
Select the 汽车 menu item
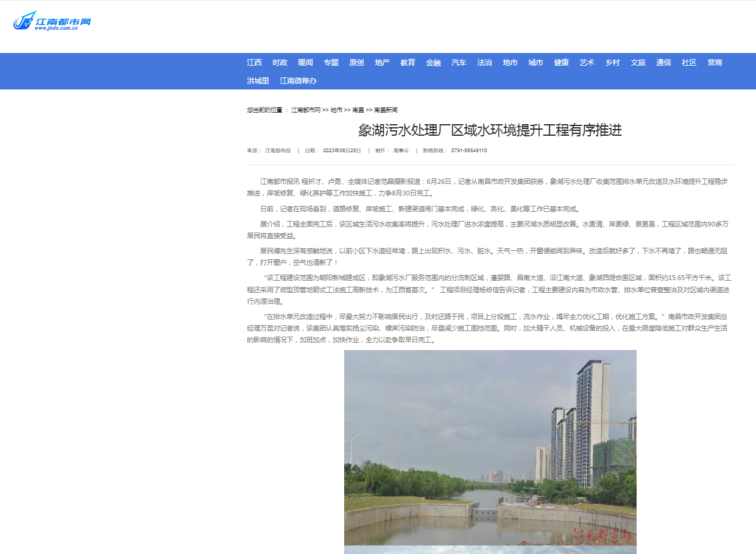click(459, 63)
